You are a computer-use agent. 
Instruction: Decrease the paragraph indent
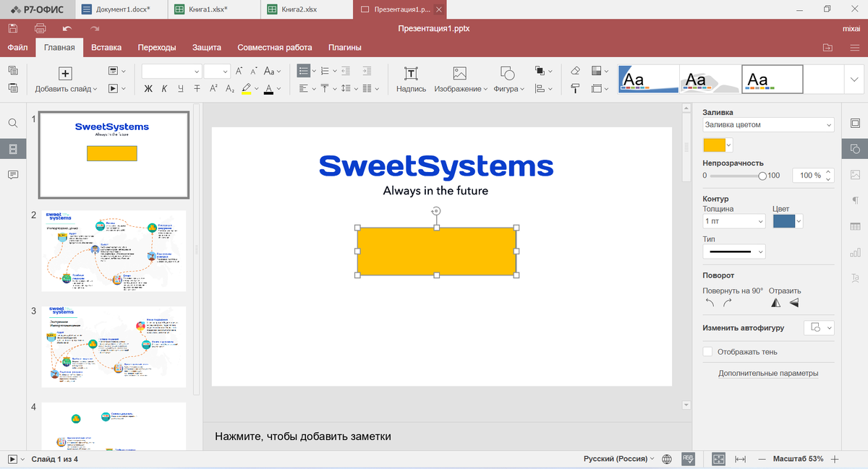tap(346, 71)
